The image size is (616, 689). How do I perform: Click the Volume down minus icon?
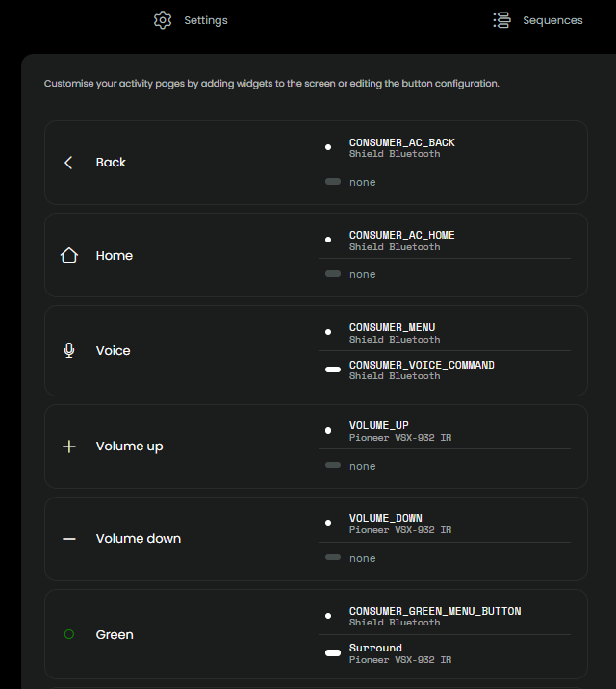(69, 539)
